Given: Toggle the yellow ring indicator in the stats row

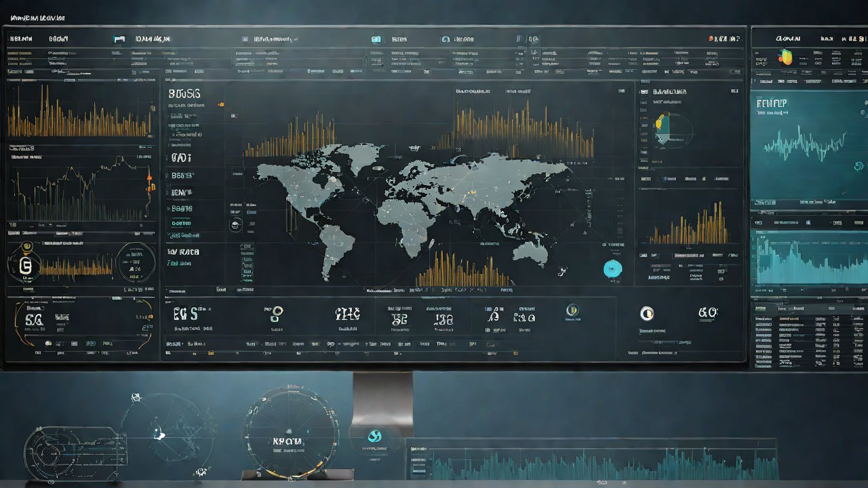Looking at the screenshot, I should (x=277, y=312).
